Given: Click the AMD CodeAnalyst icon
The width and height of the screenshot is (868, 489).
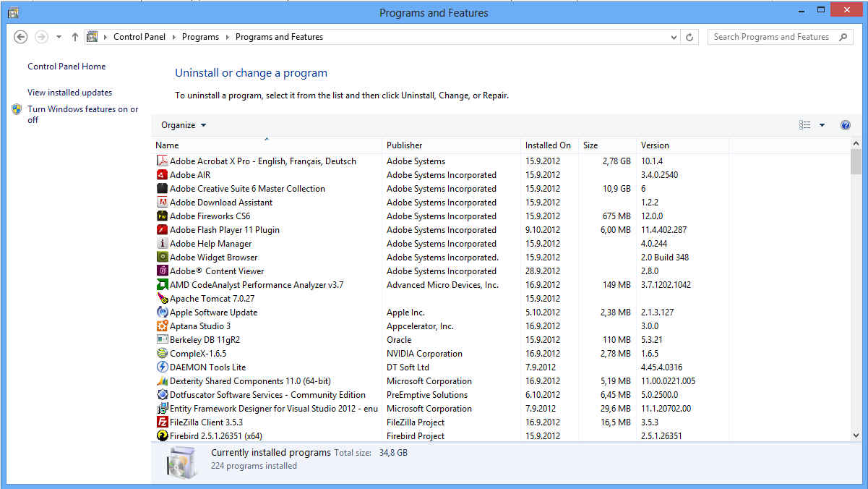Looking at the screenshot, I should (x=163, y=285).
